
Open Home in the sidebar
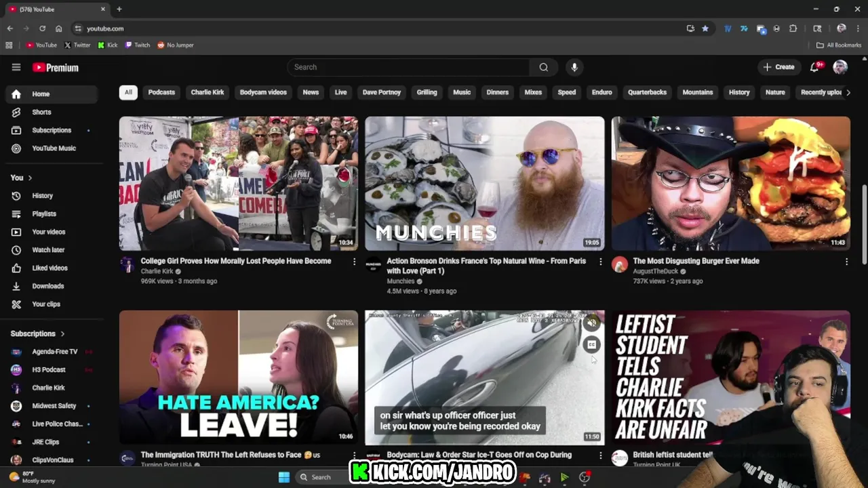click(52, 94)
